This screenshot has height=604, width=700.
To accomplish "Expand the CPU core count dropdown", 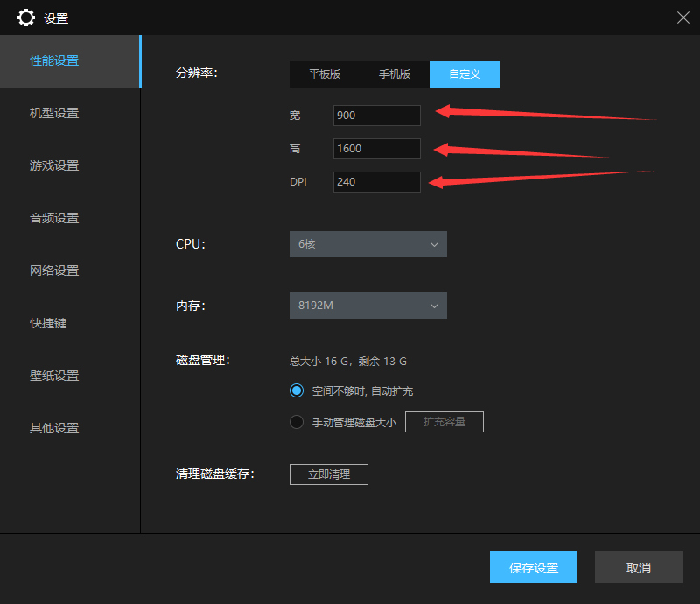I will pyautogui.click(x=367, y=244).
